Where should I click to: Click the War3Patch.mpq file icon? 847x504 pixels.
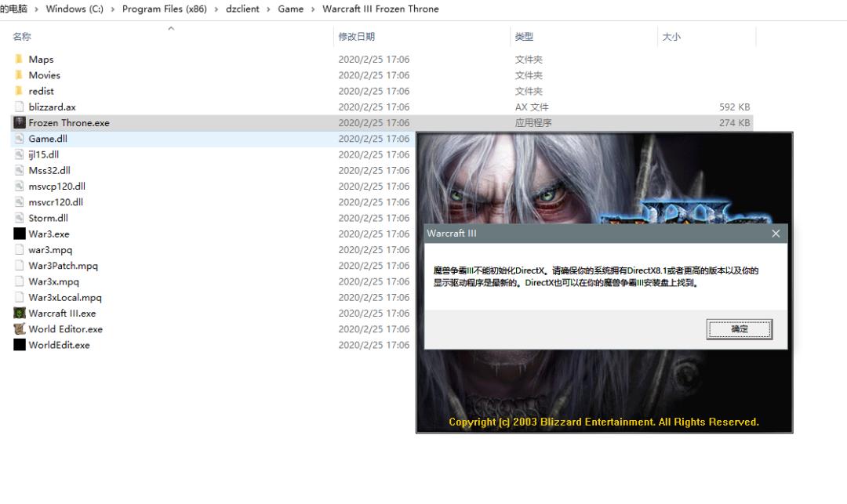pyautogui.click(x=19, y=266)
